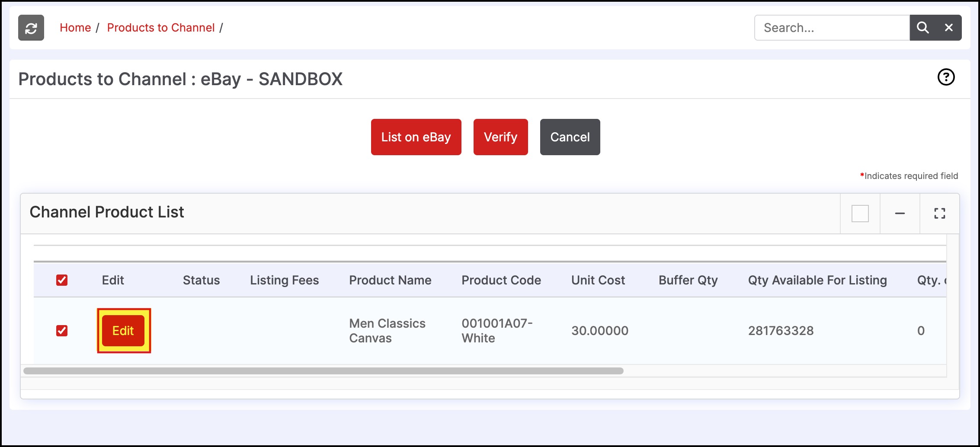Tick the checkbox in Channel Product List header bar
Image resolution: width=980 pixels, height=447 pixels.
click(x=860, y=214)
